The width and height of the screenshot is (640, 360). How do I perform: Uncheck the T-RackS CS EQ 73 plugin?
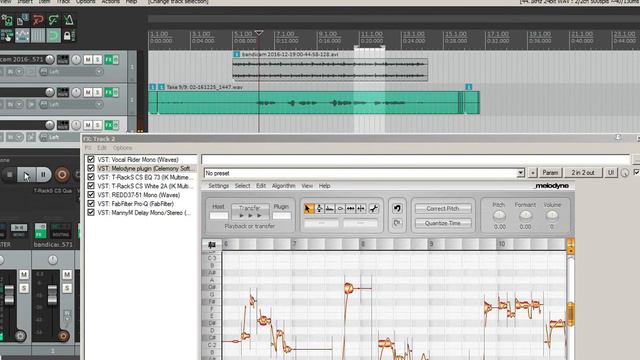click(91, 177)
